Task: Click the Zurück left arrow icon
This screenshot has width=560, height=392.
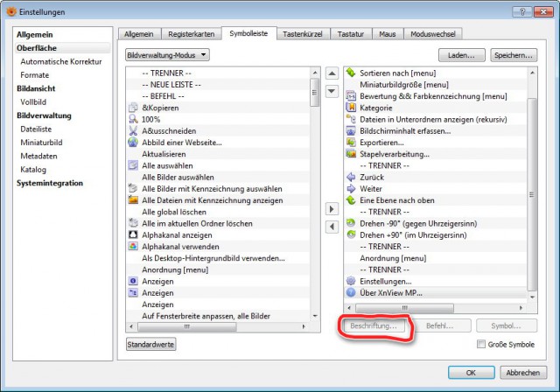Action: coord(351,177)
